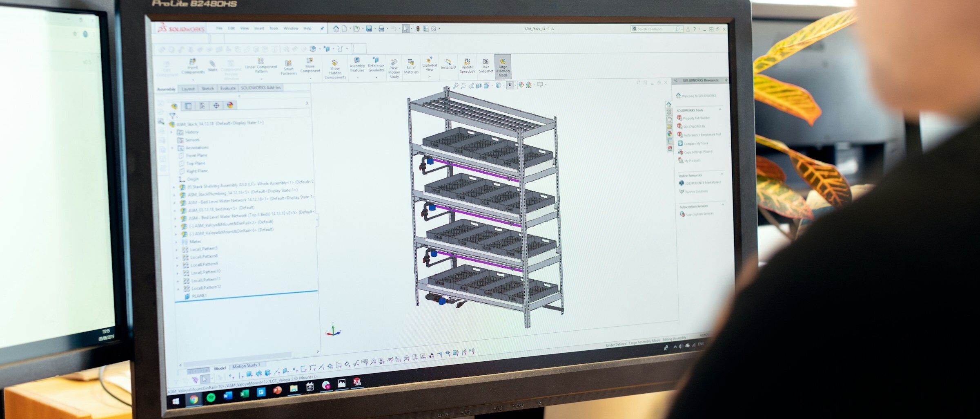This screenshot has width=980, height=419.
Task: Expand the FeatureManager panel chevron arrow
Action: pyautogui.click(x=307, y=104)
